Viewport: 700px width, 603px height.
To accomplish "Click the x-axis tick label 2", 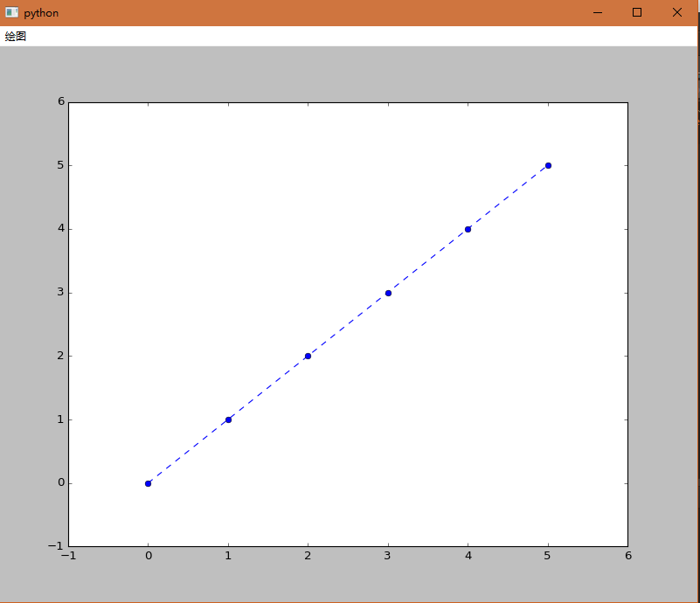I will [308, 556].
